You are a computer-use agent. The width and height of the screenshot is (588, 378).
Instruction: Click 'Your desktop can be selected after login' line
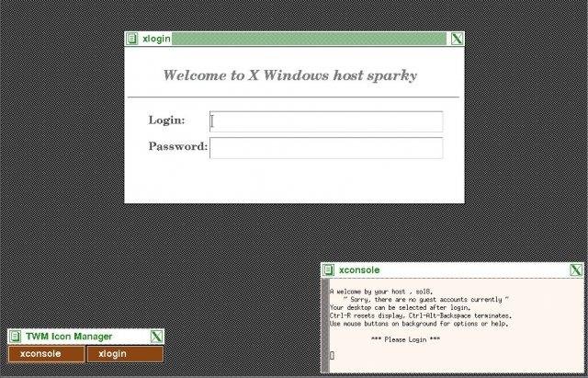[401, 308]
